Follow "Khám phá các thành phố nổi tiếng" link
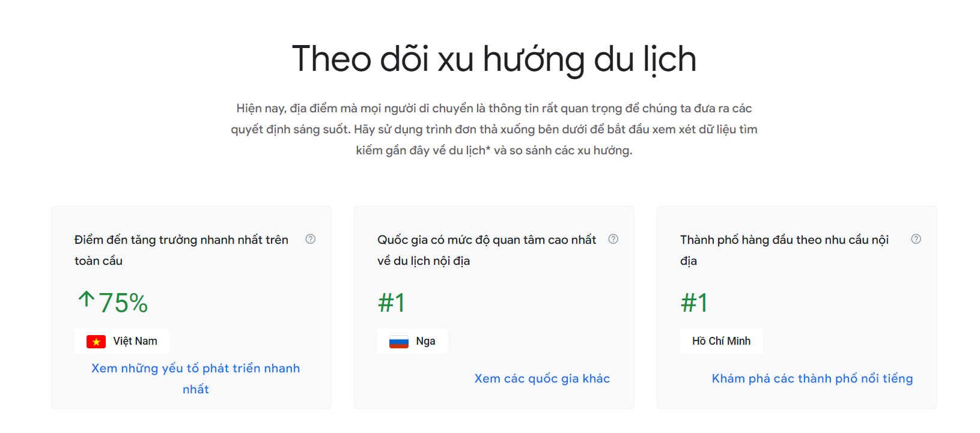This screenshot has width=980, height=433. pos(812,378)
